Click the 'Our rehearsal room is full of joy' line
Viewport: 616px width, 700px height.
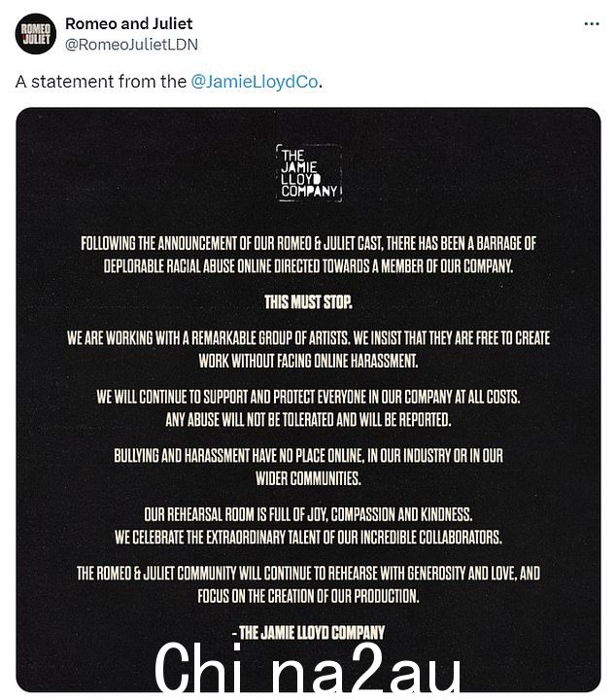(x=308, y=514)
